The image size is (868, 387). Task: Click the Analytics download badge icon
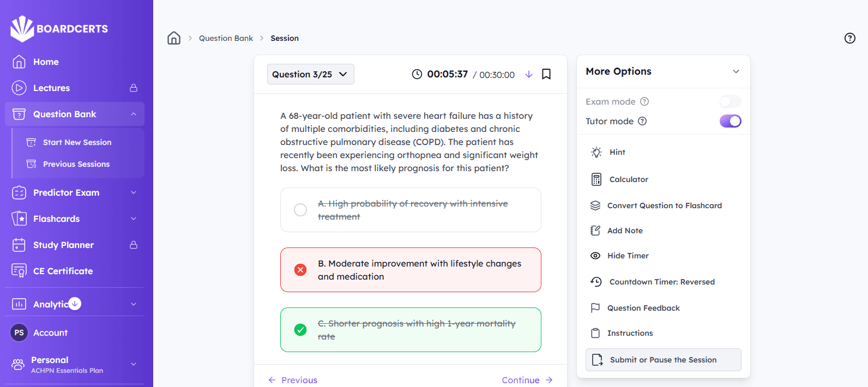click(75, 304)
